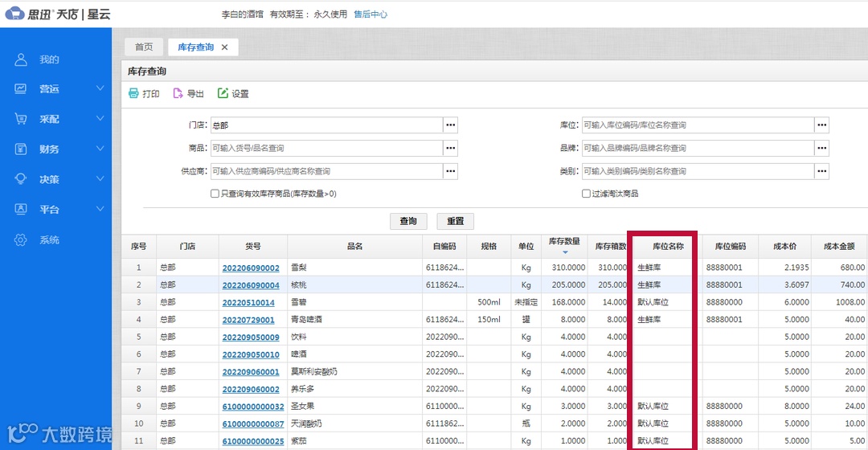Open the 商品 lookup ellipsis button

pos(451,149)
